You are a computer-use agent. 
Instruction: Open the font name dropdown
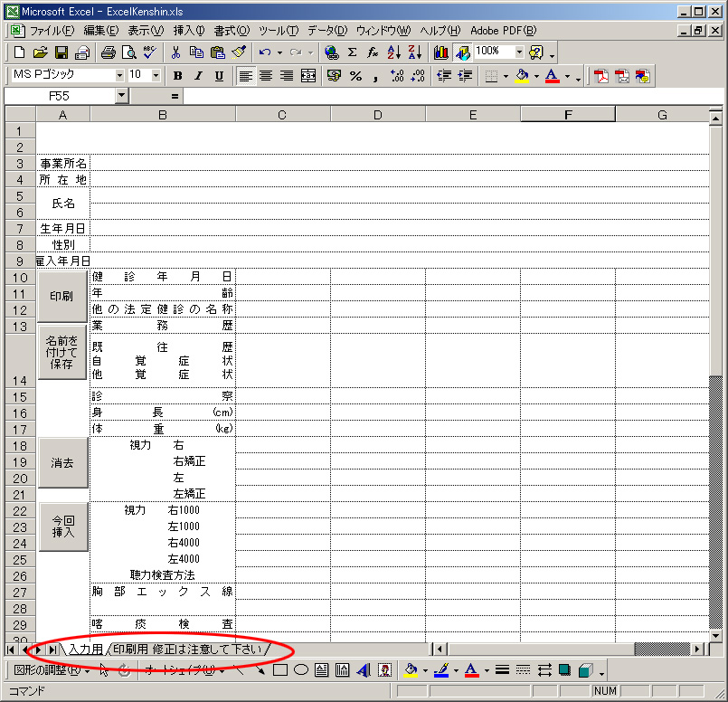[x=119, y=76]
